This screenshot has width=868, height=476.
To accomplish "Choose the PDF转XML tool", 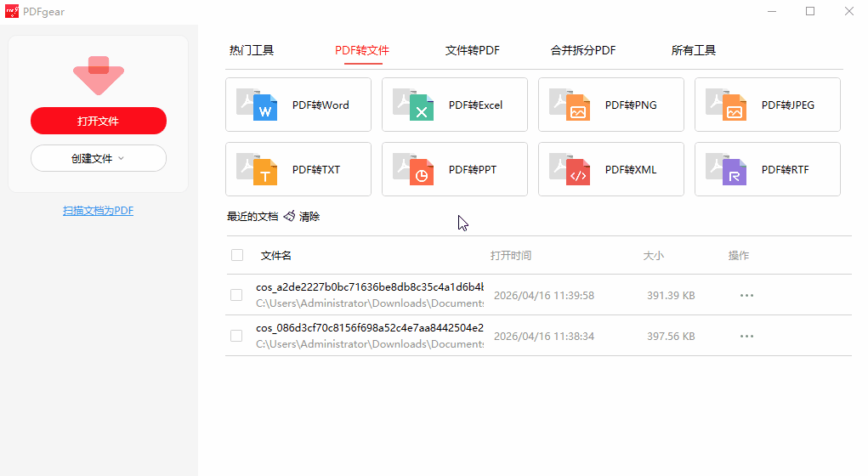I will point(611,169).
